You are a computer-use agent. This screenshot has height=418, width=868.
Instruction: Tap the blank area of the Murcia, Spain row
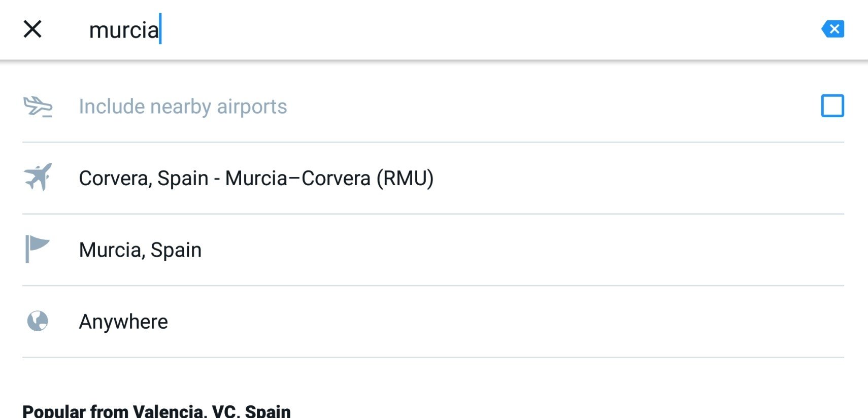523,250
